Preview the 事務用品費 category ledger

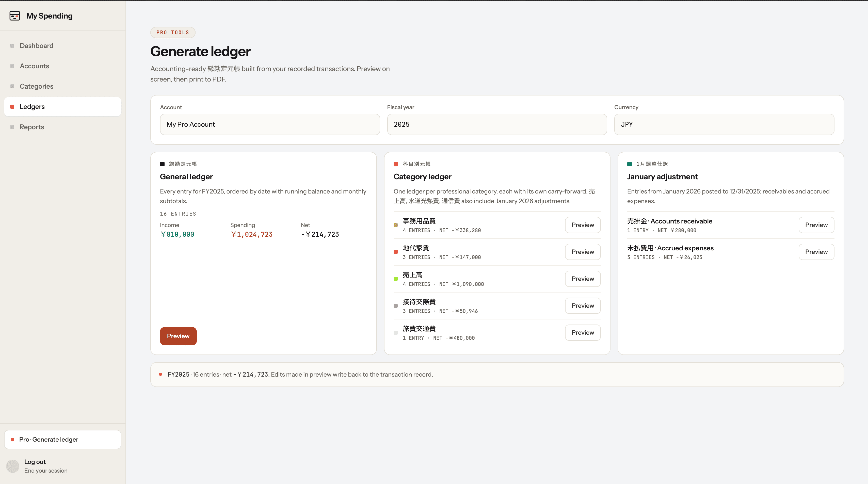pos(583,225)
